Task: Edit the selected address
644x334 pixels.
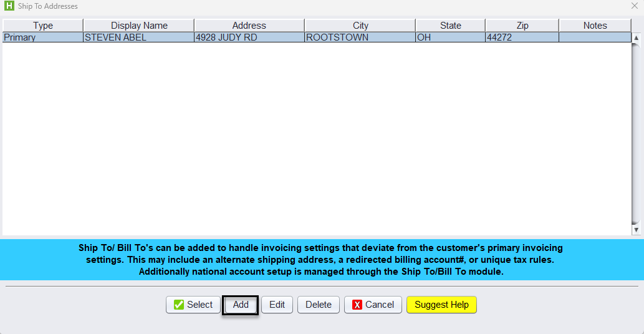Action: point(277,305)
